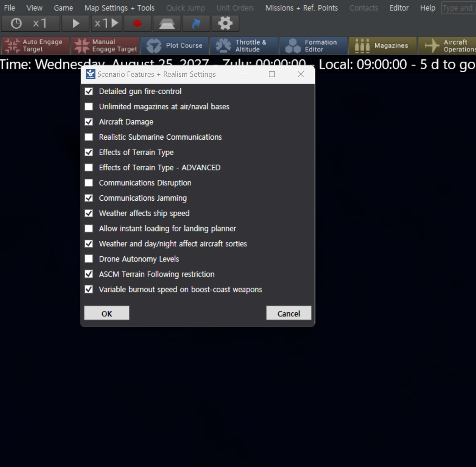Minimize the Scenario Features dialog

244,74
